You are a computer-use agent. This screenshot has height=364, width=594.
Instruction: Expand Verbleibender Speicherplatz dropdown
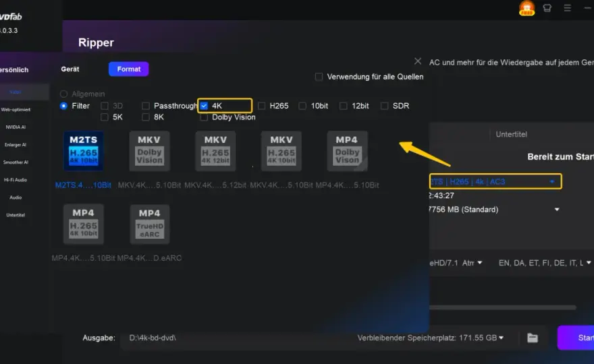pos(501,338)
